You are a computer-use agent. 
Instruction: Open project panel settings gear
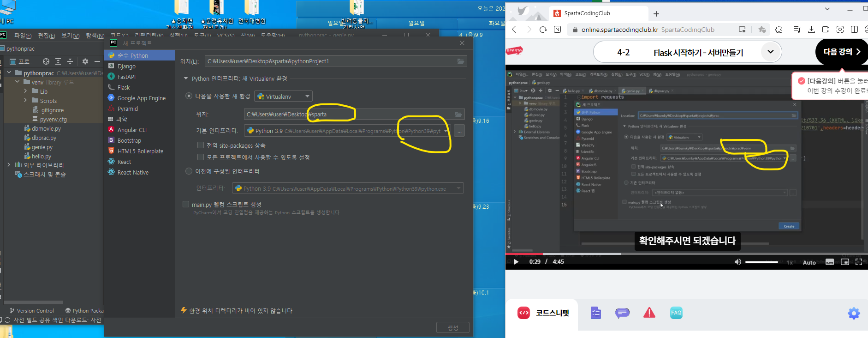(x=85, y=61)
